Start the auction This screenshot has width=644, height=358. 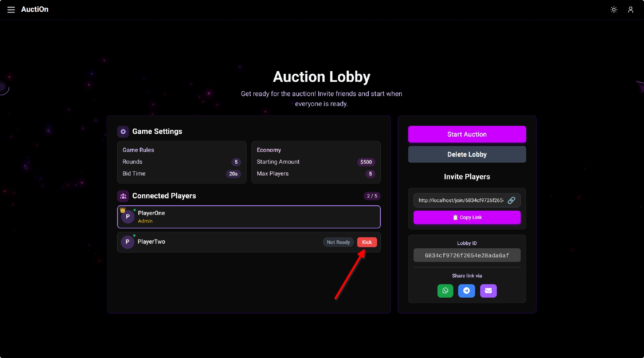tap(467, 134)
